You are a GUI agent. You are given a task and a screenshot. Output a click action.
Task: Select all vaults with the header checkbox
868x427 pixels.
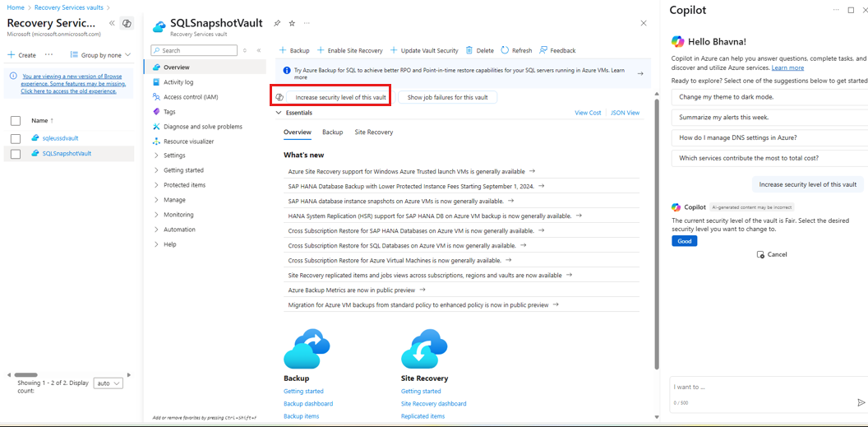(16, 121)
